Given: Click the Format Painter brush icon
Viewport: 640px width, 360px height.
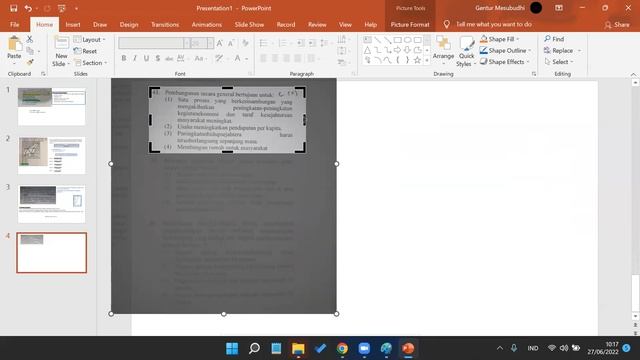Looking at the screenshot, I should tap(30, 62).
